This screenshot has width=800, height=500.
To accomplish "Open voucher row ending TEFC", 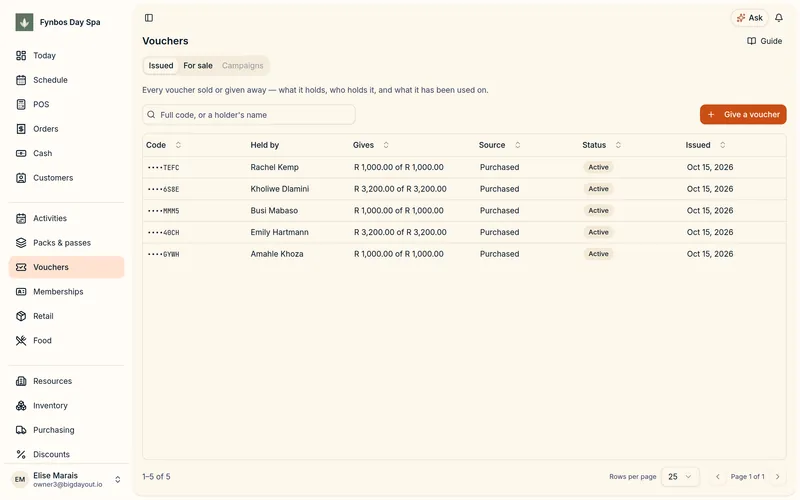I will pyautogui.click(x=464, y=167).
